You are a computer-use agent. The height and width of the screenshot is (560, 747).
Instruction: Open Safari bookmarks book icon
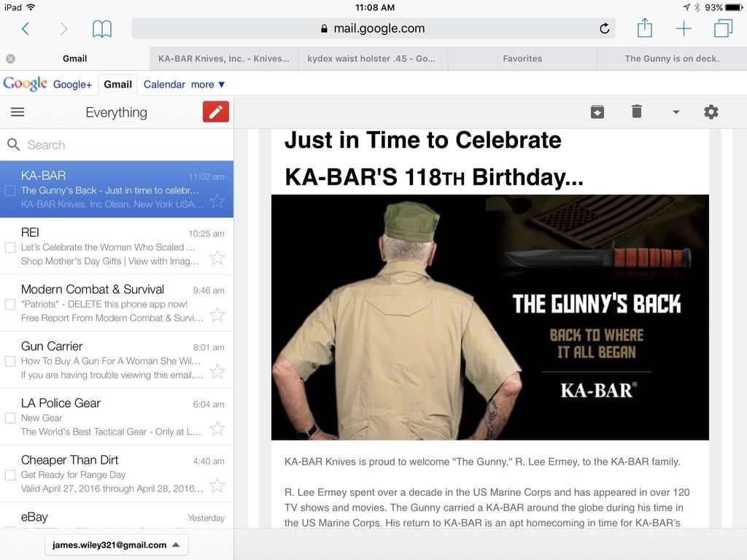(x=102, y=29)
